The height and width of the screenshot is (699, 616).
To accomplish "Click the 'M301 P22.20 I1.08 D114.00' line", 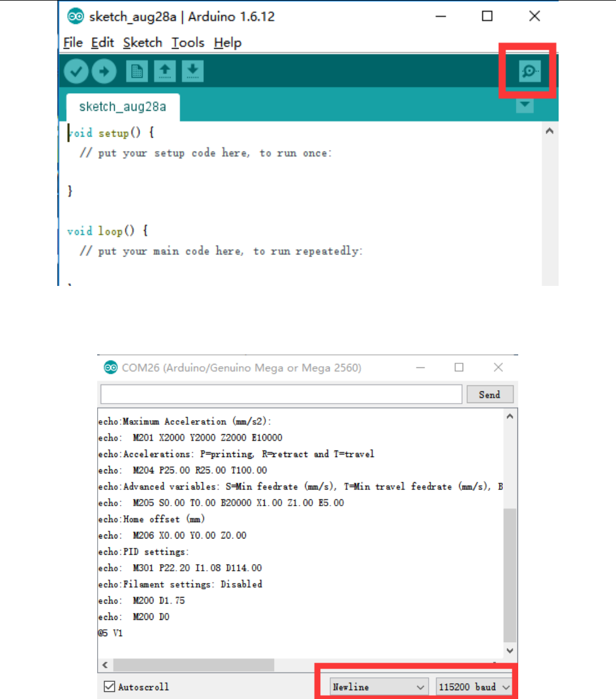I will click(x=180, y=568).
